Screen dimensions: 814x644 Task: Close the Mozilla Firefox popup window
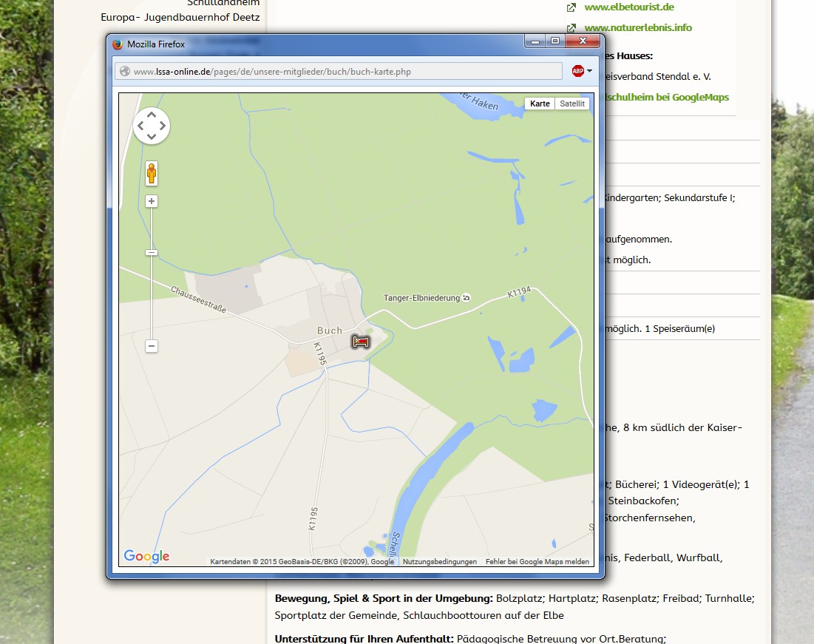click(x=583, y=41)
